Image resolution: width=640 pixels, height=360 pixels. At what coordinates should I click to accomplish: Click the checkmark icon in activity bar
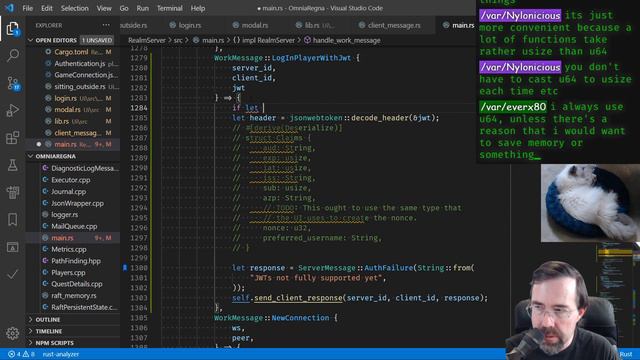(x=12, y=274)
